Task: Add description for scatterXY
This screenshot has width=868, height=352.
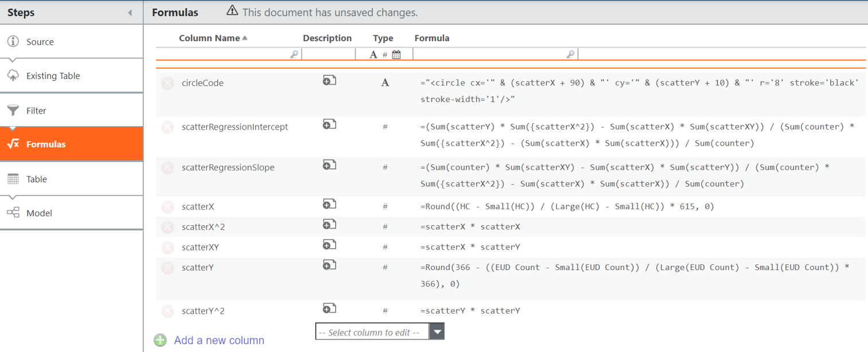Action: tap(329, 245)
